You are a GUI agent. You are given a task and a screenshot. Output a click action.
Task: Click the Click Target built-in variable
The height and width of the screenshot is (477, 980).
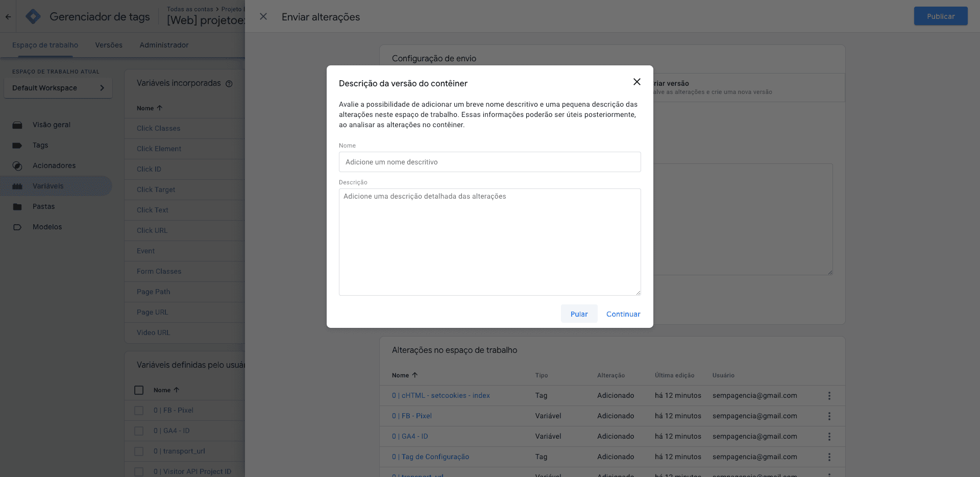[156, 189]
